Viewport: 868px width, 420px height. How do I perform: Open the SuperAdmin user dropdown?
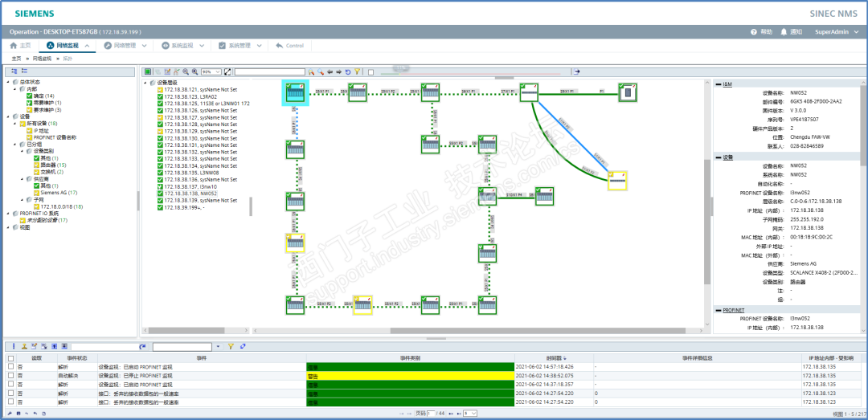(x=836, y=32)
